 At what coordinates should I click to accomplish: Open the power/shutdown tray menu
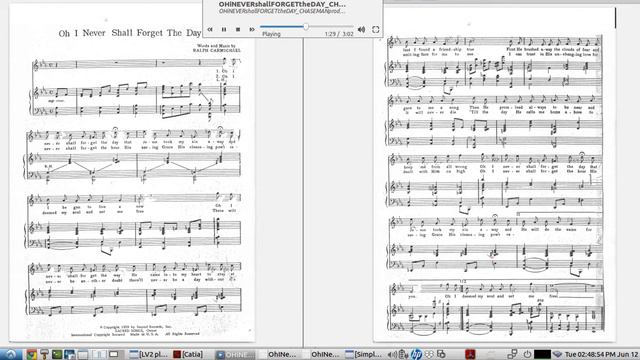(527, 354)
